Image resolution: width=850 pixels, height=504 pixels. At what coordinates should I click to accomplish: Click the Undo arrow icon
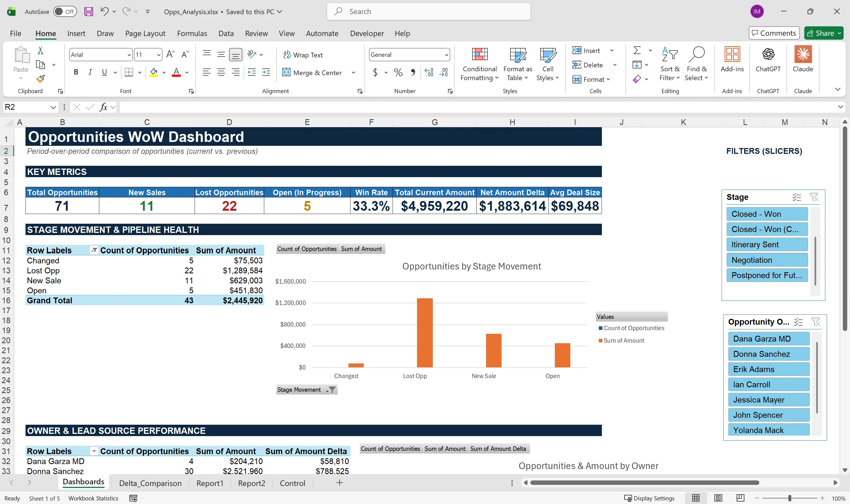pos(104,12)
